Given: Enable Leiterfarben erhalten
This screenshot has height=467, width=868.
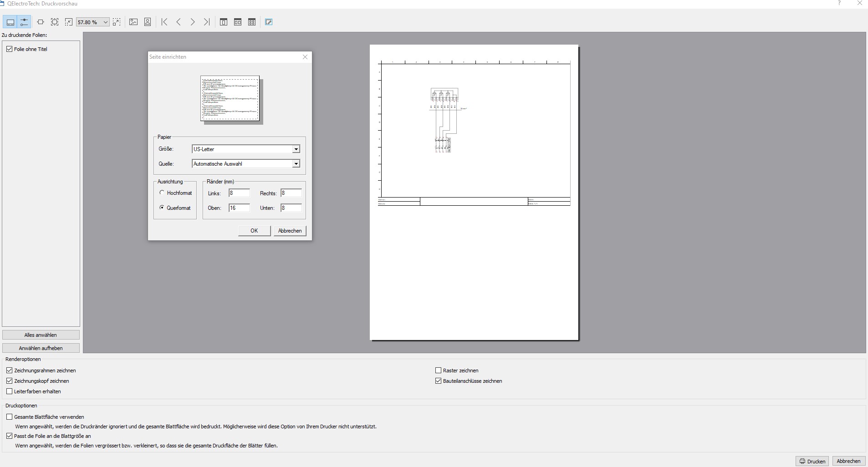Looking at the screenshot, I should point(10,391).
